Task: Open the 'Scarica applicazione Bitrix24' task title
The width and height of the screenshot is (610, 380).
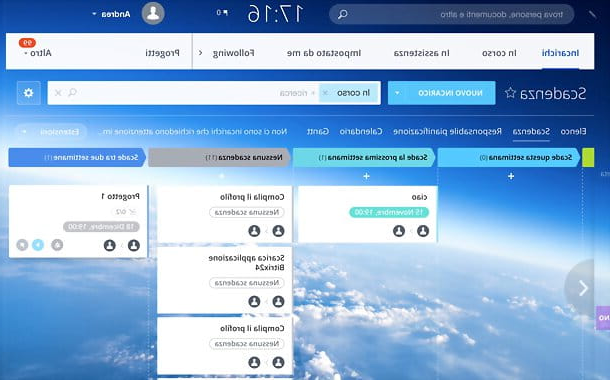Action: (x=246, y=263)
